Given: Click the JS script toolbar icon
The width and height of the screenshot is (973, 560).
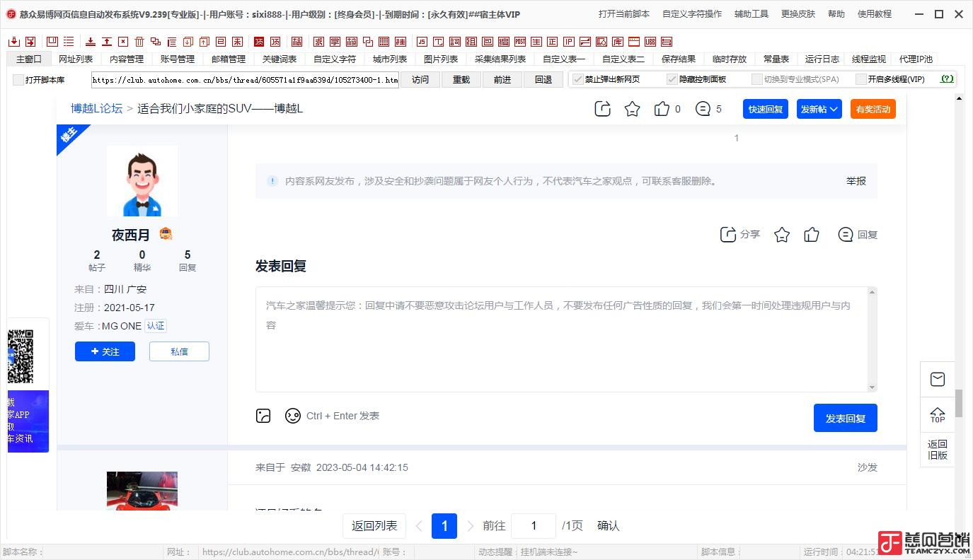Looking at the screenshot, I should point(422,42).
